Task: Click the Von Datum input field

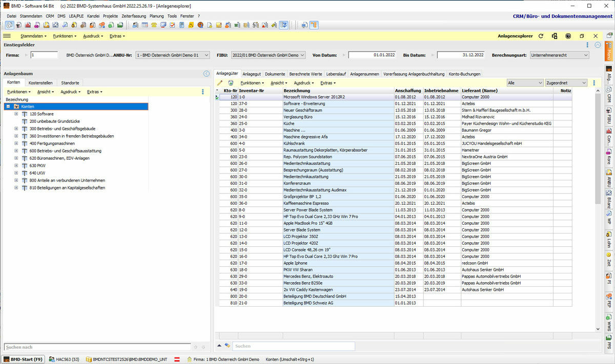Action: (372, 55)
